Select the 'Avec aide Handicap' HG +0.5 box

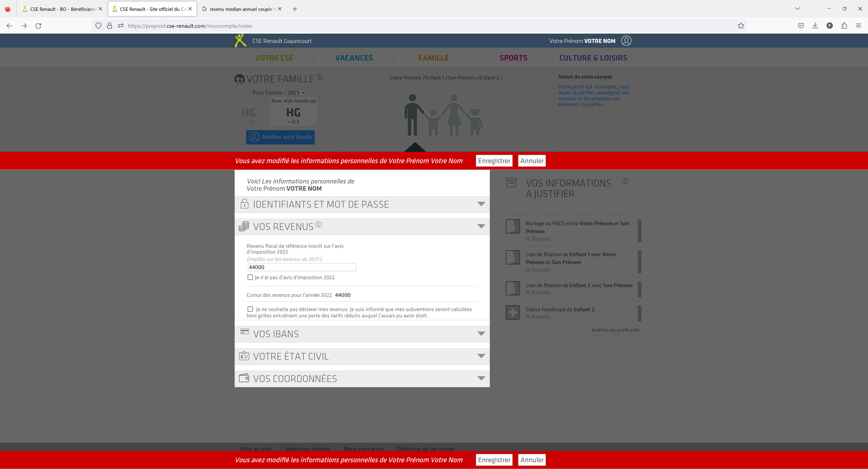[x=293, y=112]
